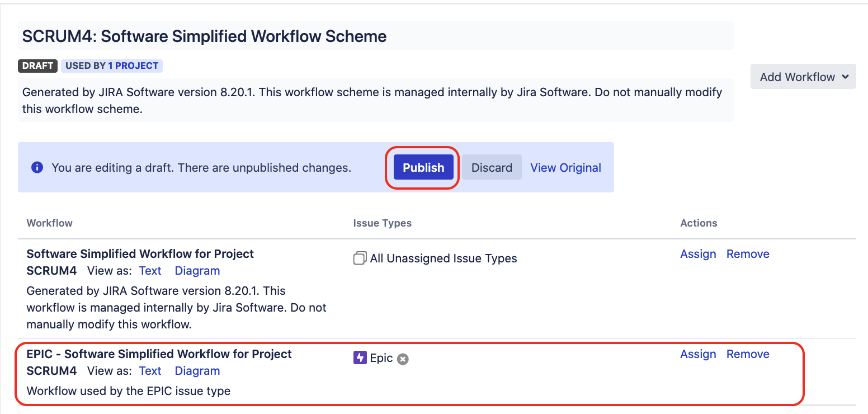868x414 pixels.
Task: Open the View Original link
Action: click(x=565, y=167)
